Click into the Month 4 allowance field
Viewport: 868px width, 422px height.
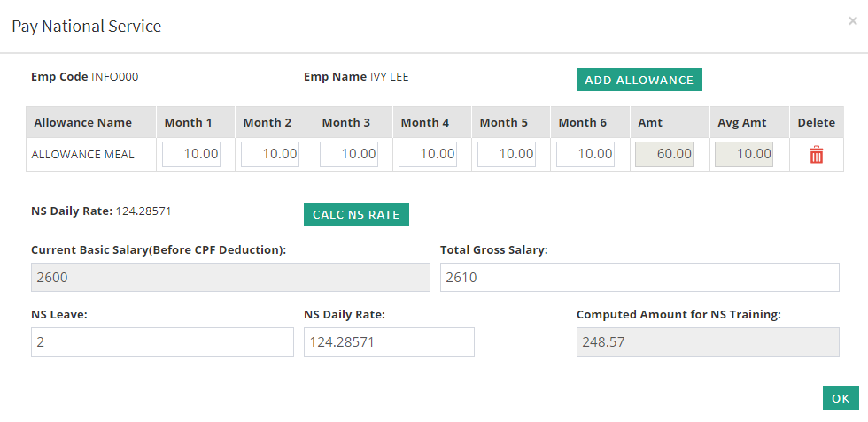pos(428,154)
